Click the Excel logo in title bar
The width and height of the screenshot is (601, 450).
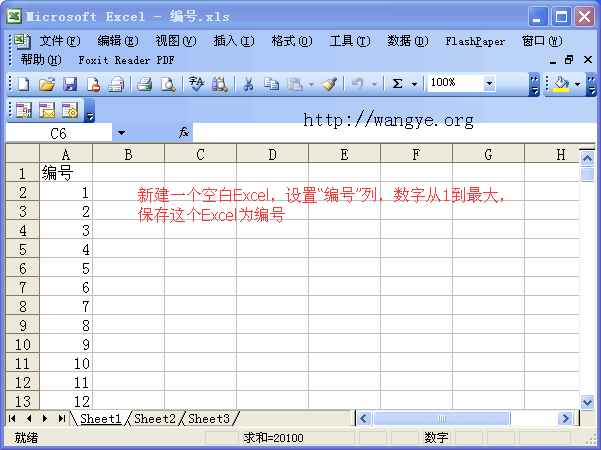14,16
